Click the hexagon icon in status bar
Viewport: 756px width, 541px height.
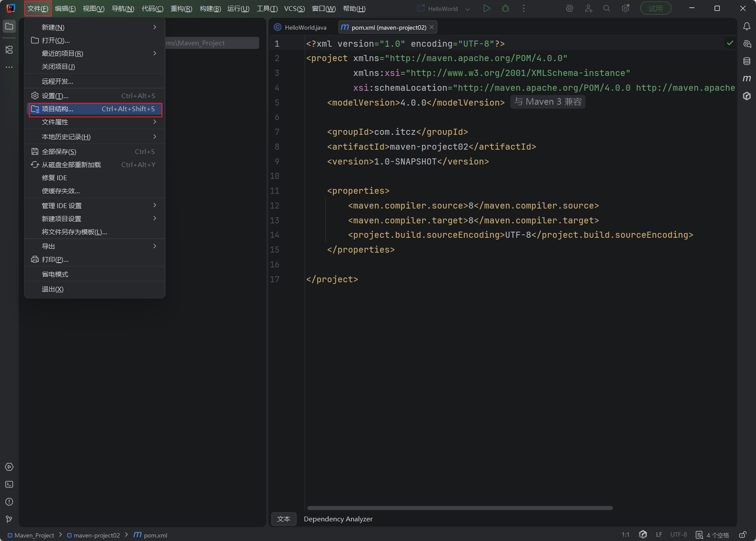click(x=643, y=534)
